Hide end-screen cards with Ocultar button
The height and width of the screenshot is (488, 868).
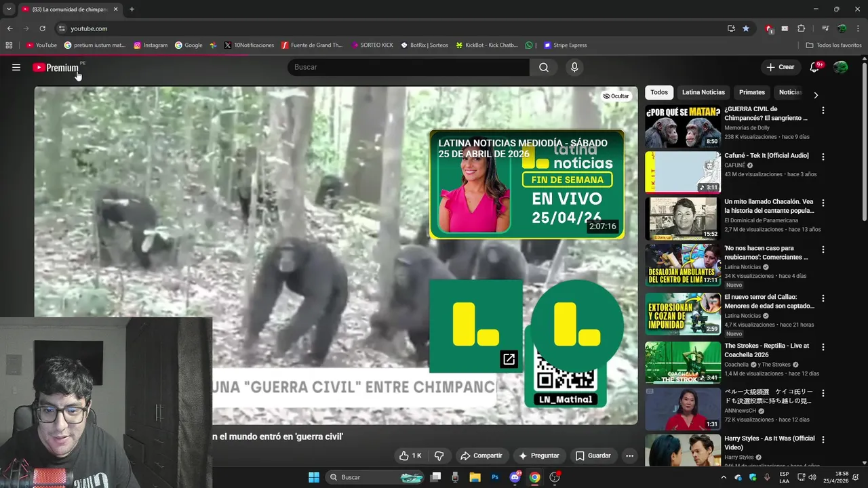(616, 96)
